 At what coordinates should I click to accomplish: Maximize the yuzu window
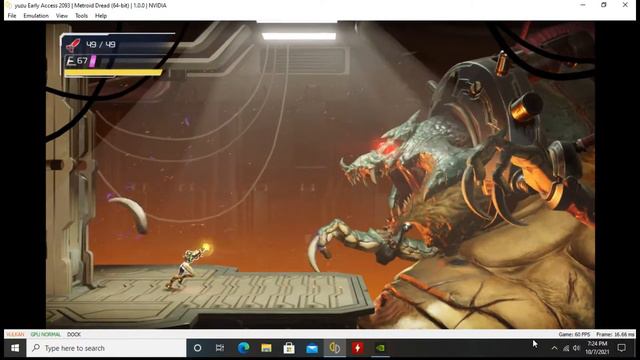pos(604,5)
